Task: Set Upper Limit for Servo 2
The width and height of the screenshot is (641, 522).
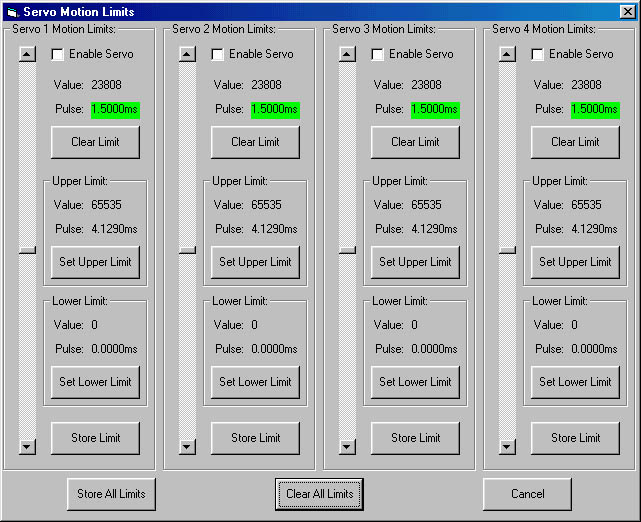Action: point(255,262)
